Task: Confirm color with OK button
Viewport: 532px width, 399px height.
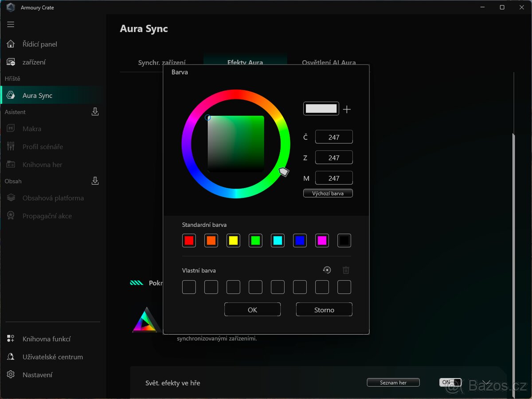Action: (252, 310)
